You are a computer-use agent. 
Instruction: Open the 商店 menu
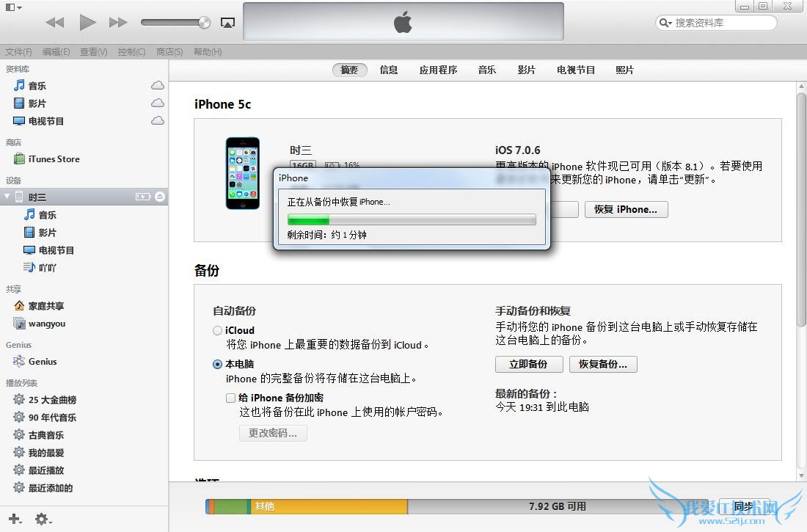(169, 51)
